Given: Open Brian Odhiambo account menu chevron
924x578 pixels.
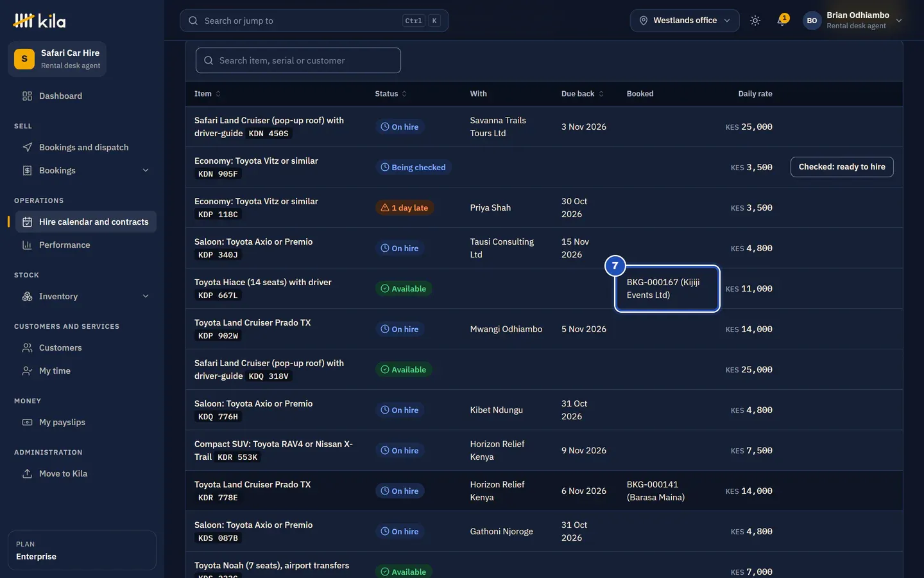Looking at the screenshot, I should 899,21.
